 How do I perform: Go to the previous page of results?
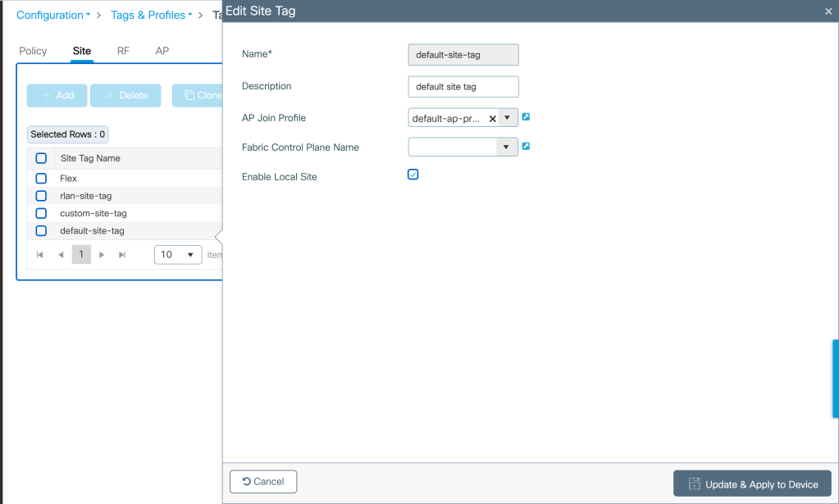click(60, 255)
